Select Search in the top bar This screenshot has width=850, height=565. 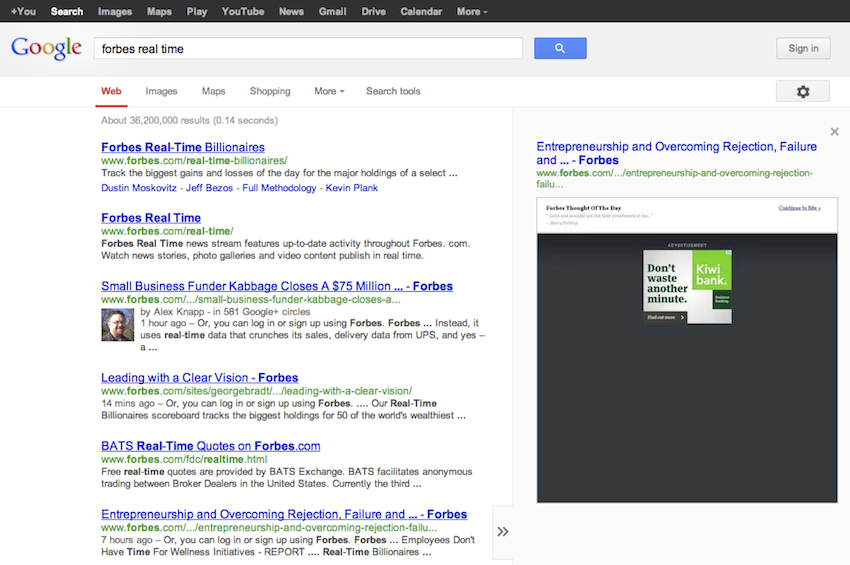point(67,11)
